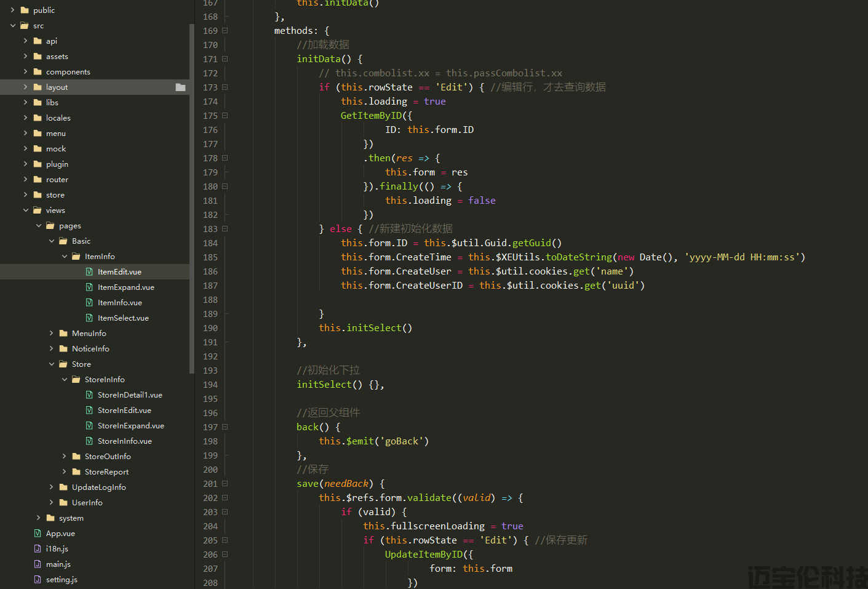Select the store folder under src
The width and height of the screenshot is (868, 589).
tap(55, 194)
